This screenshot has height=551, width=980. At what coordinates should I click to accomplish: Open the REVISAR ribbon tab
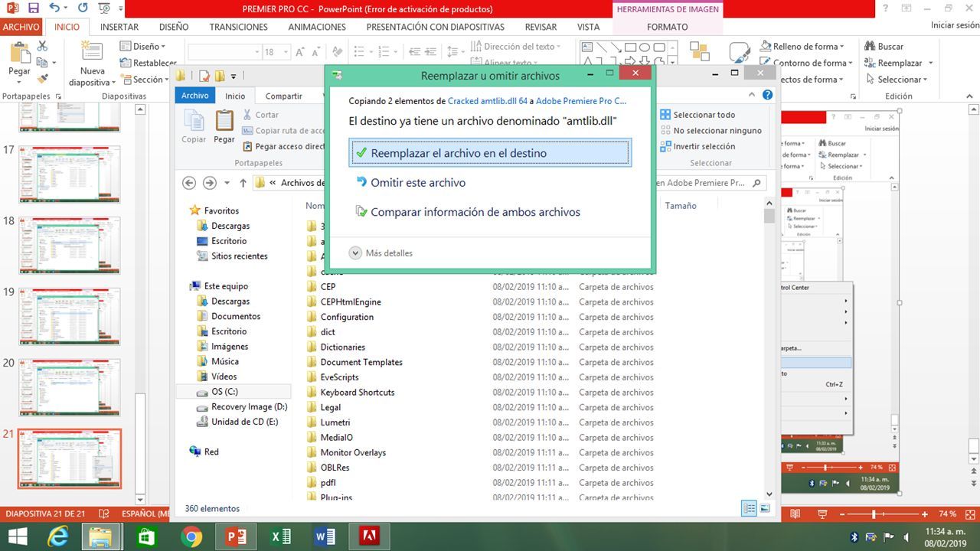coord(541,27)
